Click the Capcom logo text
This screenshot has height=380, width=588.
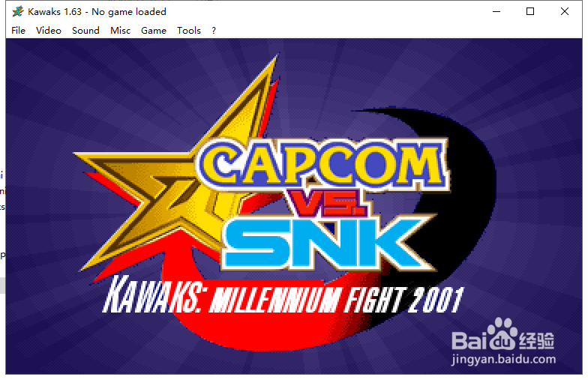[324, 164]
